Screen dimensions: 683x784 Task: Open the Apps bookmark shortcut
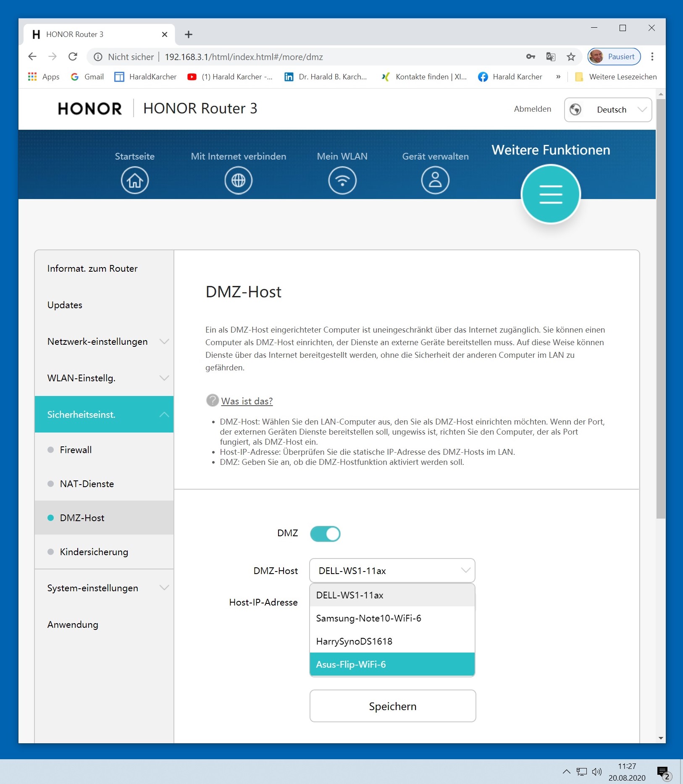[44, 77]
